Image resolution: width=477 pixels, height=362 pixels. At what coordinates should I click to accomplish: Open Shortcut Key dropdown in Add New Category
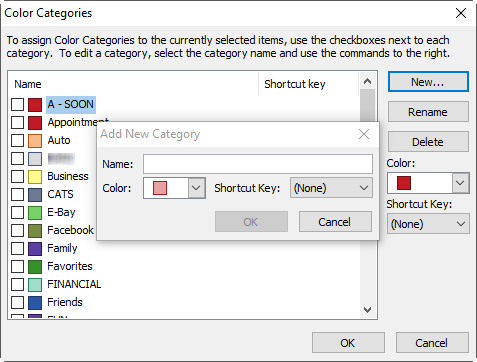(x=331, y=188)
